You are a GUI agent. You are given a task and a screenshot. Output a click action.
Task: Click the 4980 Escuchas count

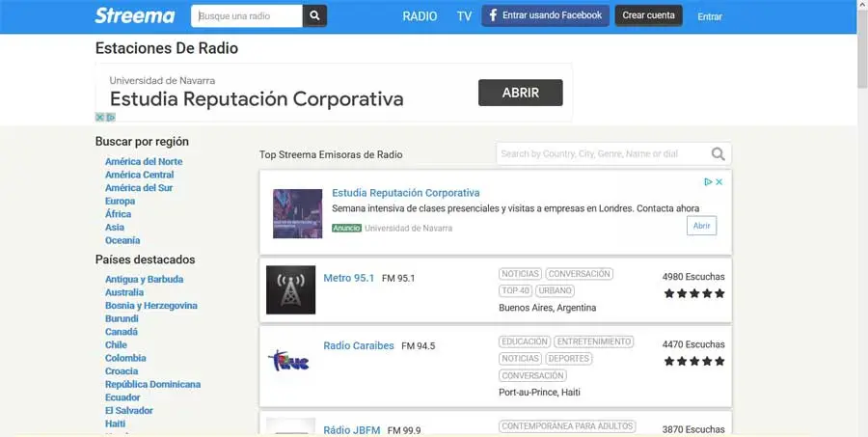click(693, 276)
